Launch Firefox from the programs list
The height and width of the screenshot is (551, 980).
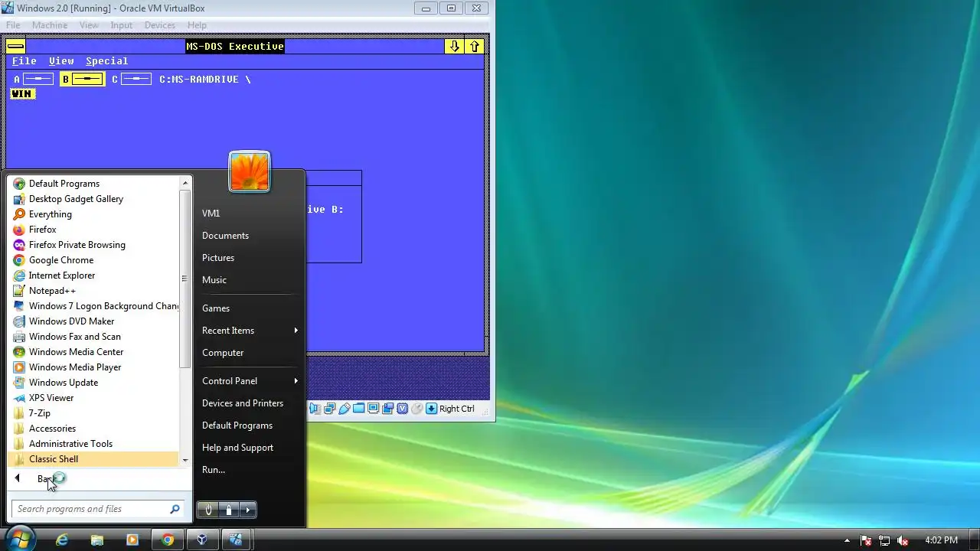click(x=94, y=230)
